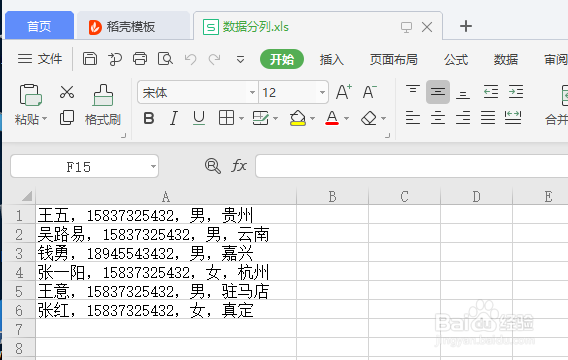
Task: Click the Undo arrow
Action: (x=190, y=59)
